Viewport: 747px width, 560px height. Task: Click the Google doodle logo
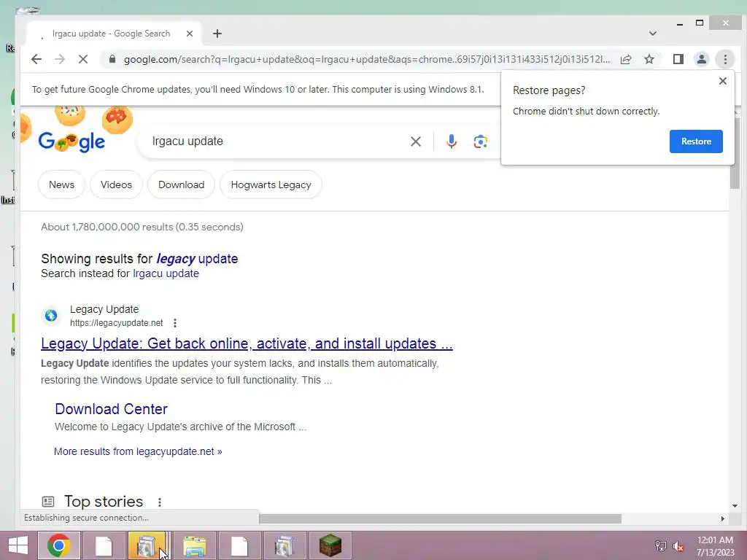pos(71,141)
